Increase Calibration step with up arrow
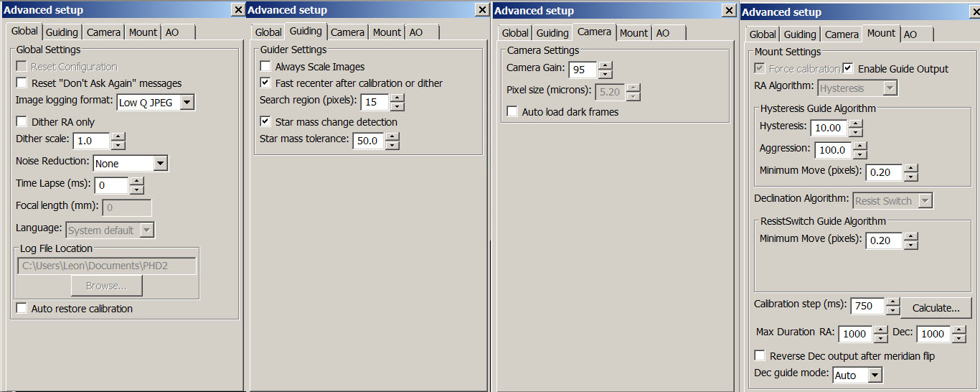The width and height of the screenshot is (980, 392). pyautogui.click(x=892, y=302)
